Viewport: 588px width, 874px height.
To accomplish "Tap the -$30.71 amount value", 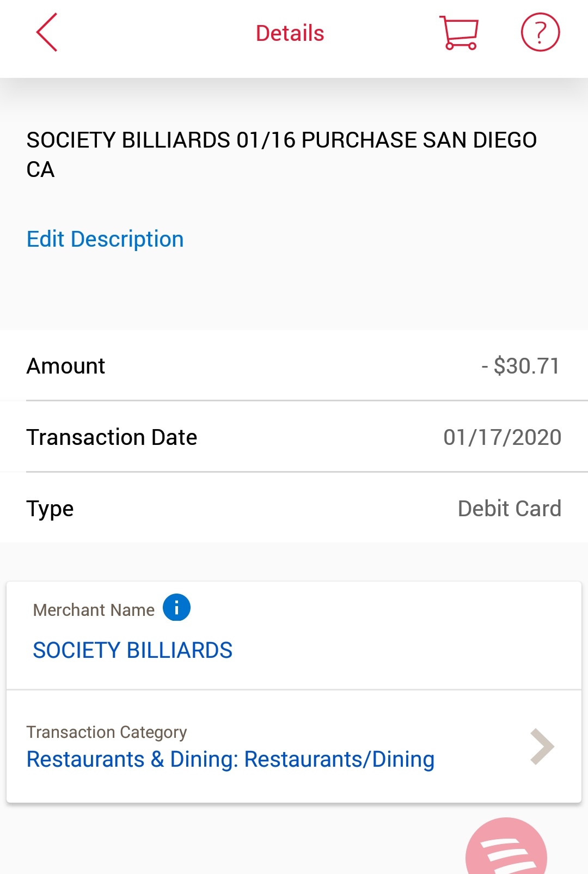I will coord(520,366).
